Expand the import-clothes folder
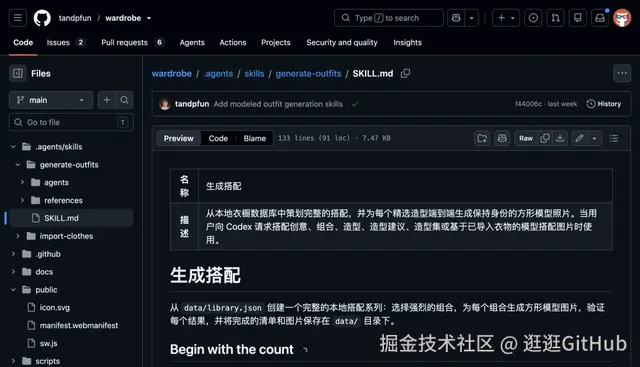The width and height of the screenshot is (640, 367). [x=18, y=236]
